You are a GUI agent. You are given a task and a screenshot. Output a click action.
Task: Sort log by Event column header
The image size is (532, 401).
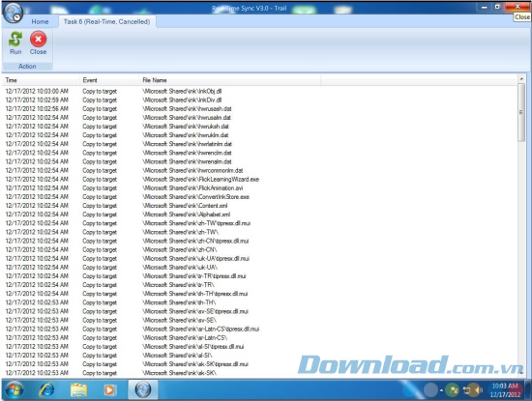click(109, 80)
